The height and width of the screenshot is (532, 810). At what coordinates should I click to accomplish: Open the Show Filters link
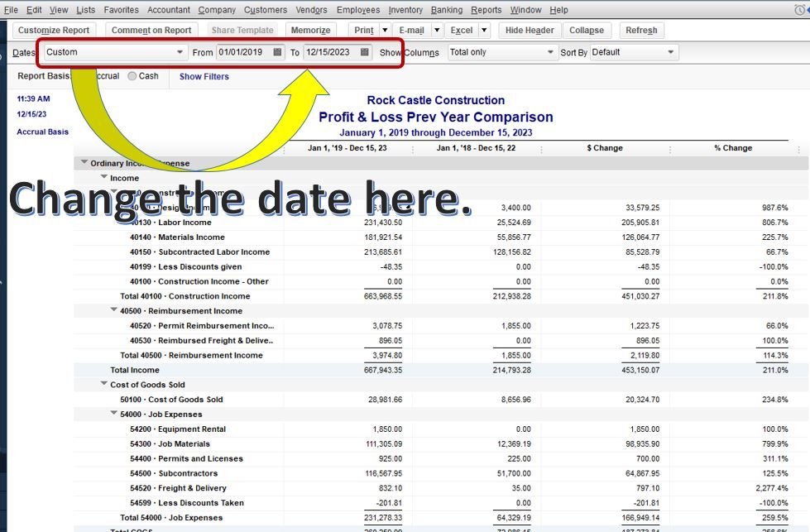pyautogui.click(x=204, y=76)
